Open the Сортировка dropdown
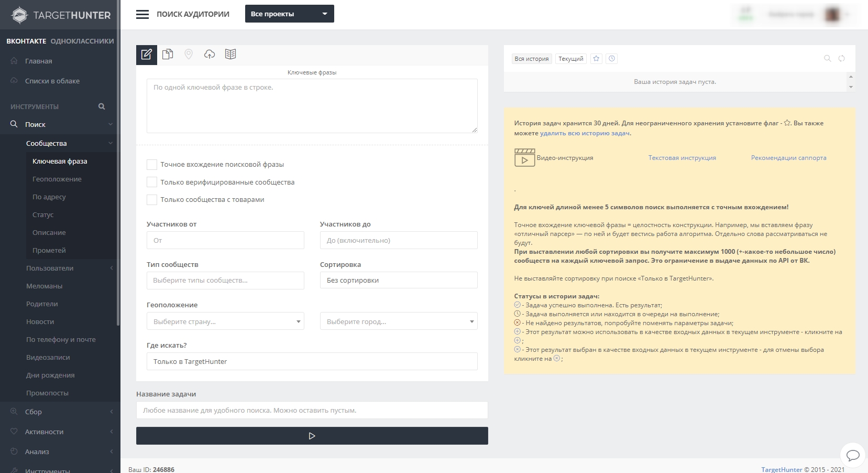 click(x=399, y=281)
